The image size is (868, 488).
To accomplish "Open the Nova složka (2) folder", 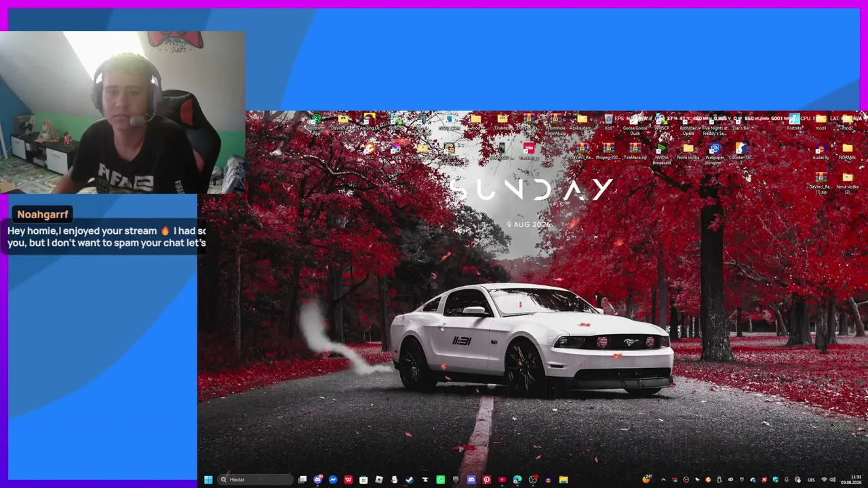I will point(847,183).
